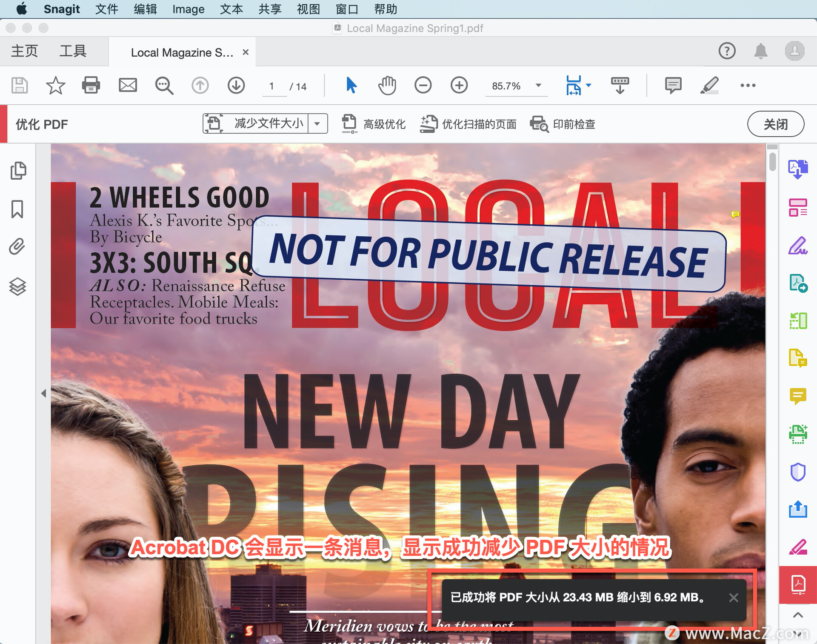
Task: Click the print icon in toolbar
Action: point(91,86)
